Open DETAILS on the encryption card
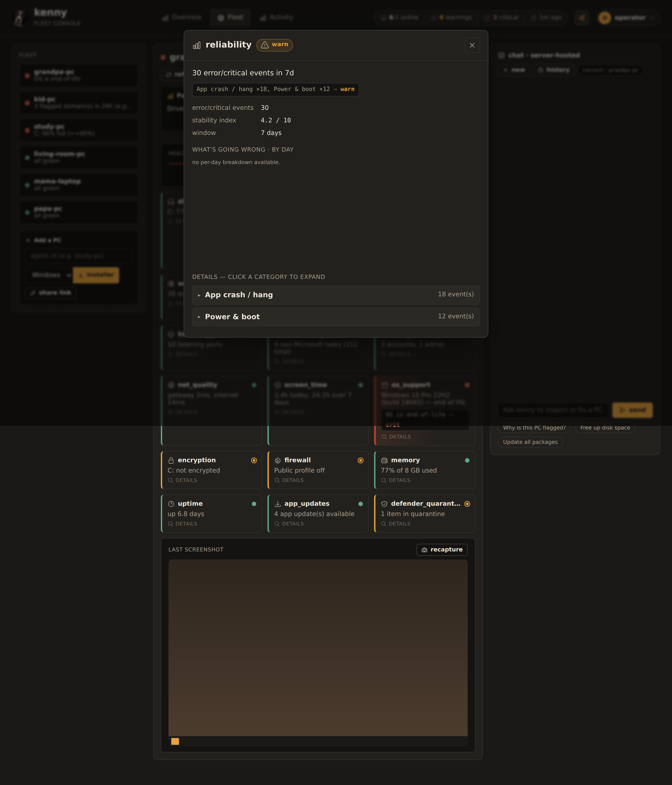This screenshot has width=672, height=785. coord(183,480)
